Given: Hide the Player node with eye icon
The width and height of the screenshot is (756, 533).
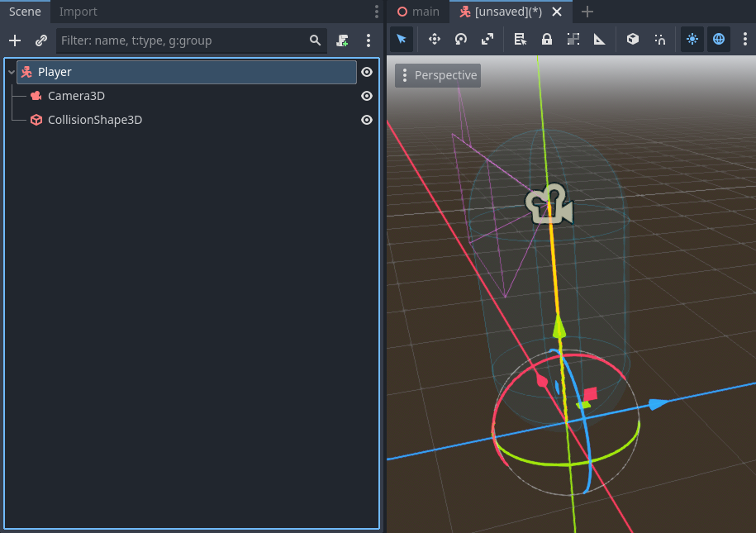Looking at the screenshot, I should point(367,72).
